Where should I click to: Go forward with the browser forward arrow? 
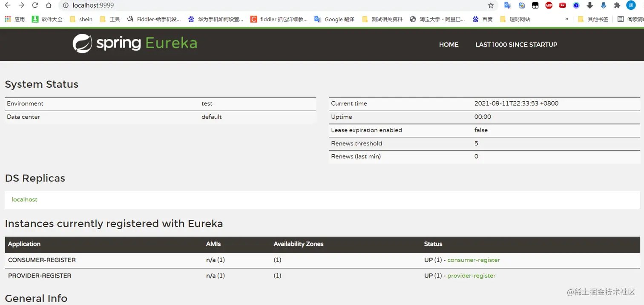[x=21, y=6]
